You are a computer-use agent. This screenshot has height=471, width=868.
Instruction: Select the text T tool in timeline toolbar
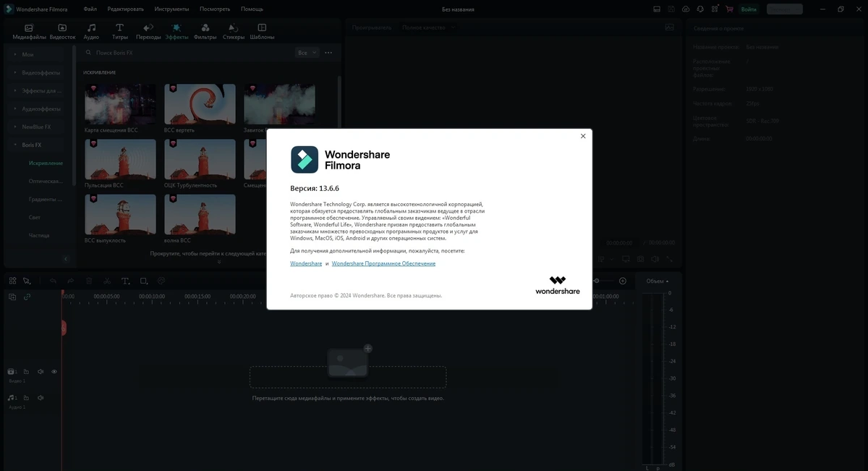point(125,281)
